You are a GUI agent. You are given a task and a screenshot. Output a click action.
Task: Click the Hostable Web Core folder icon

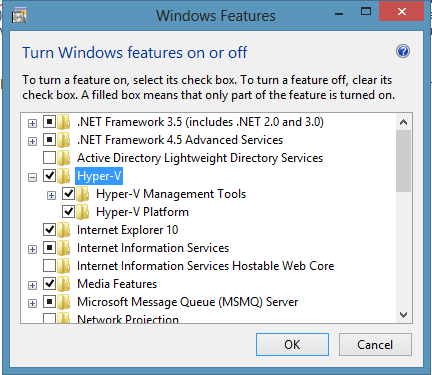pyautogui.click(x=63, y=266)
